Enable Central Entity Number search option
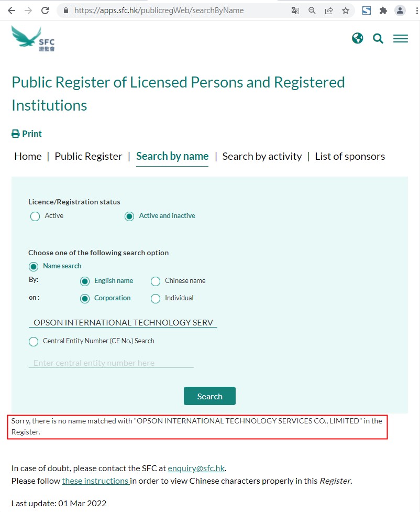 coord(34,341)
